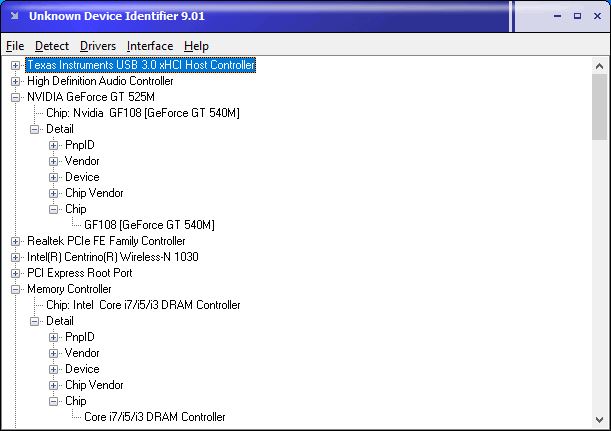The height and width of the screenshot is (431, 611).
Task: Open the Help menu
Action: pos(196,46)
